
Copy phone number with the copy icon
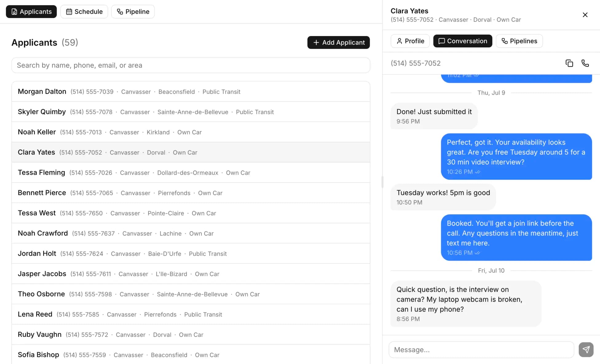coord(569,63)
